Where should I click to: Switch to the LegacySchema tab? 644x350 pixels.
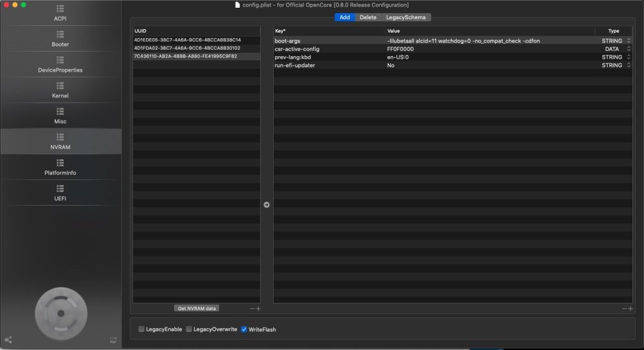tap(406, 17)
